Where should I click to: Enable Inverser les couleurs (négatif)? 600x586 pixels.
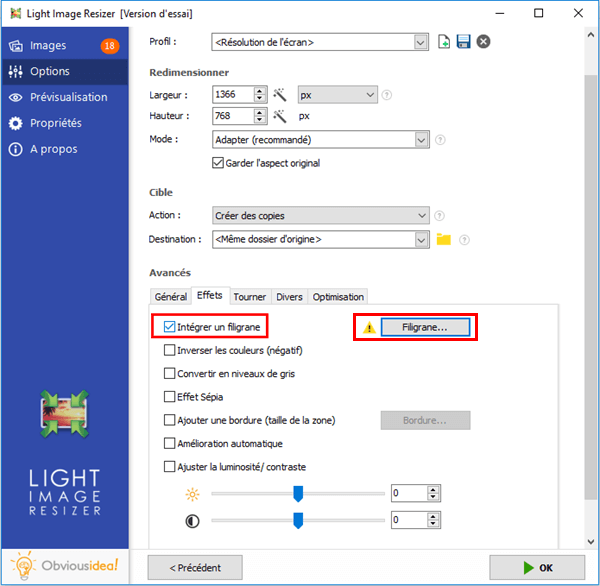pos(170,350)
